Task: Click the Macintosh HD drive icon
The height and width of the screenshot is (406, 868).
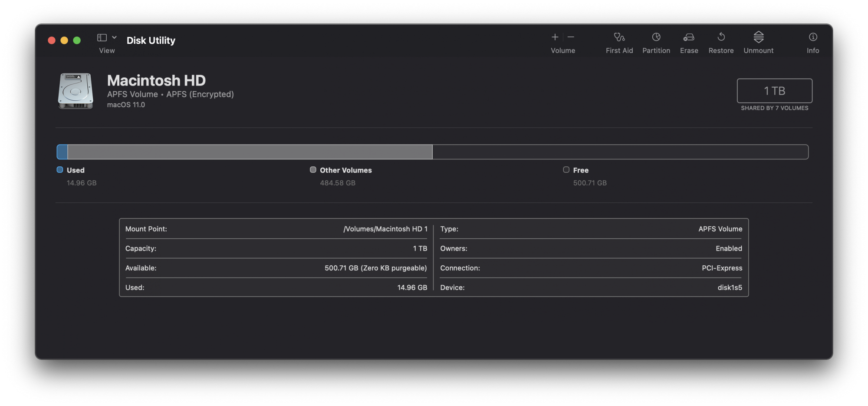Action: pyautogui.click(x=76, y=91)
